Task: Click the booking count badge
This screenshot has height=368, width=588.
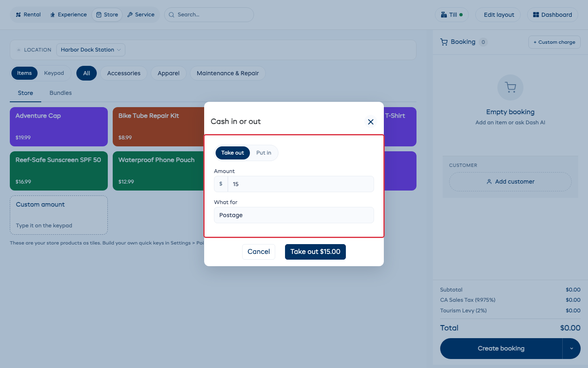Action: click(483, 42)
